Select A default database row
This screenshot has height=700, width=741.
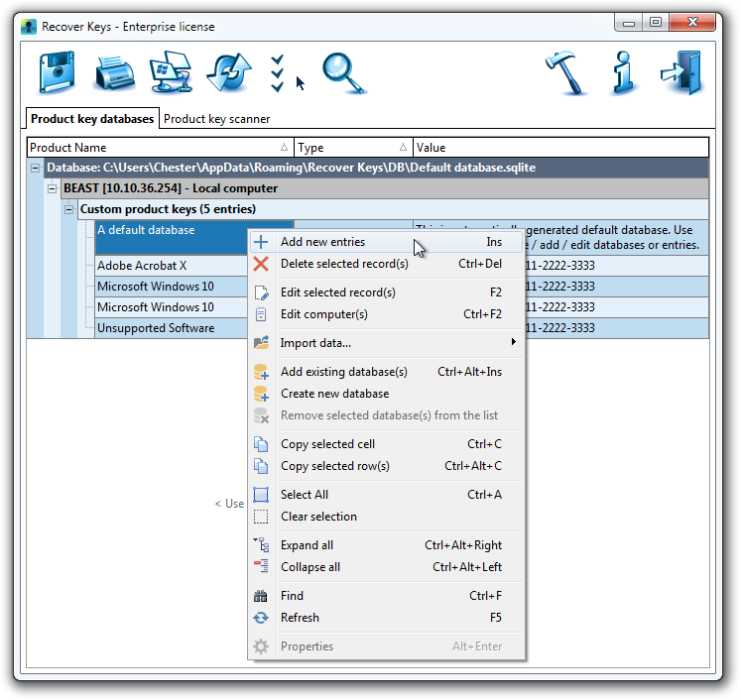(x=171, y=237)
